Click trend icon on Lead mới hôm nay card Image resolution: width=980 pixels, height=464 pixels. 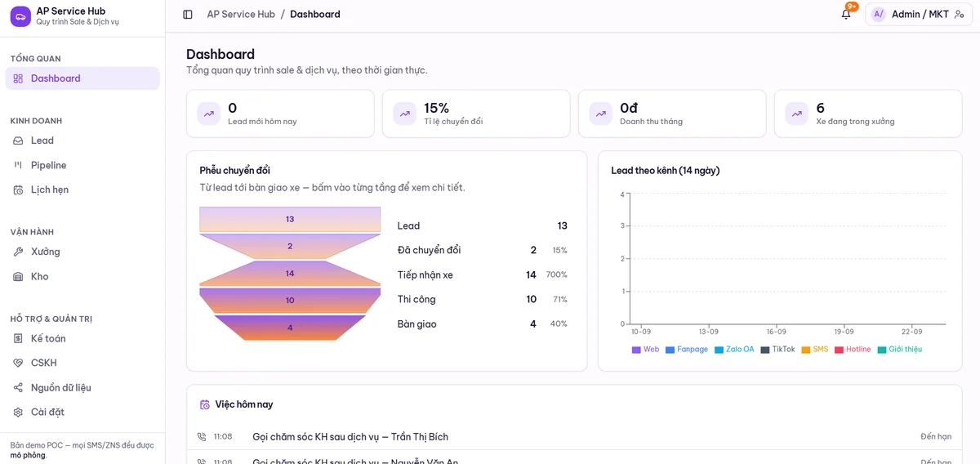tap(209, 114)
